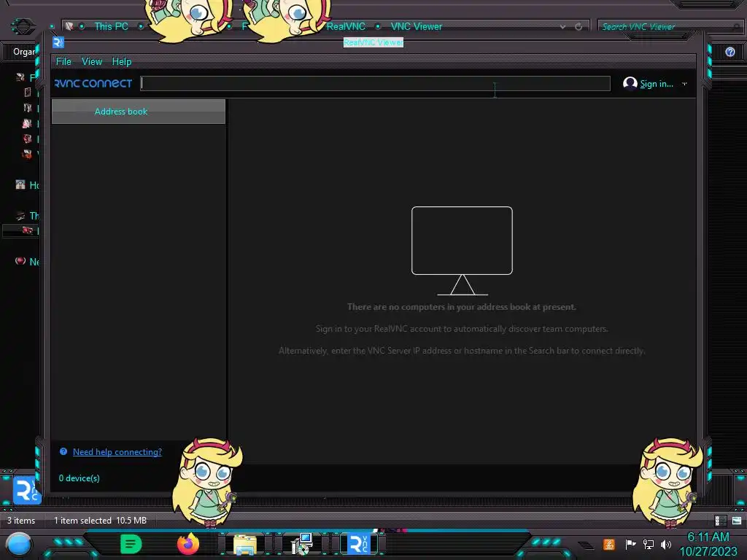747x560 pixels.
Task: Open the green notes app on taskbar
Action: (131, 544)
